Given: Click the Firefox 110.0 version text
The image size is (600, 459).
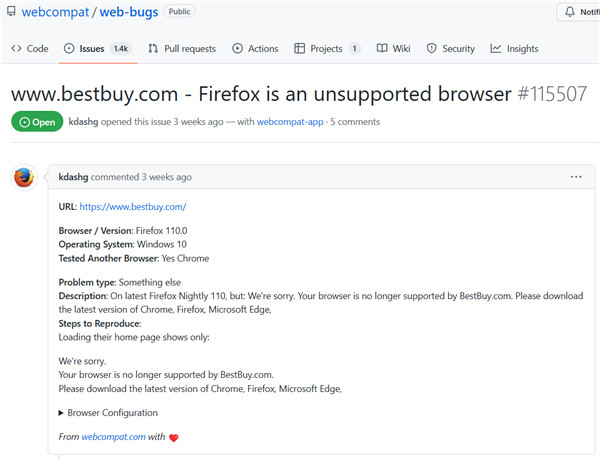Looking at the screenshot, I should [161, 231].
